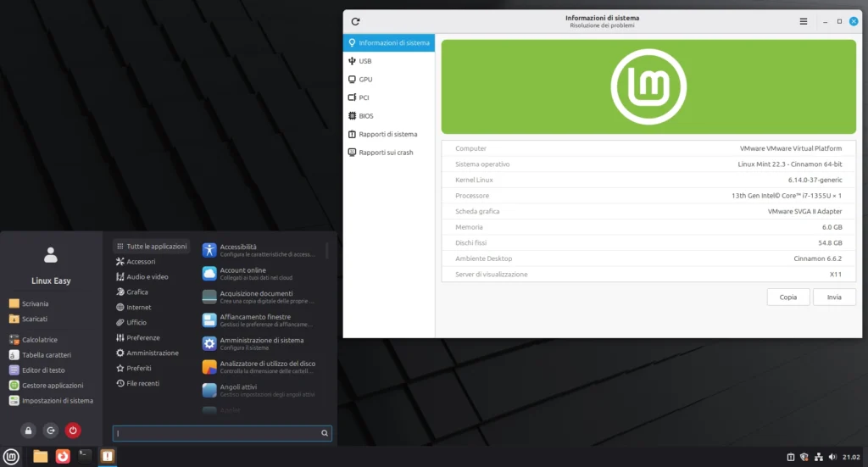Screen dimensions: 868x467
Task: Open the volume tray icon
Action: click(832, 457)
